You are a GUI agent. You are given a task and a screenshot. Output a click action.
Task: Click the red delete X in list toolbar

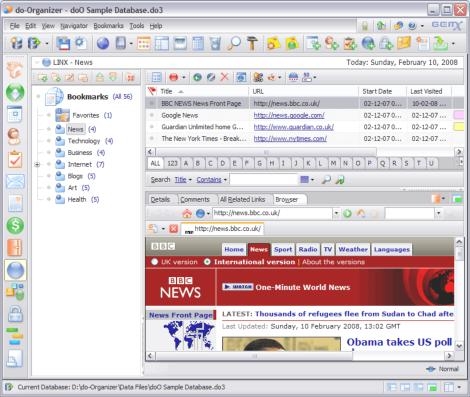[225, 77]
